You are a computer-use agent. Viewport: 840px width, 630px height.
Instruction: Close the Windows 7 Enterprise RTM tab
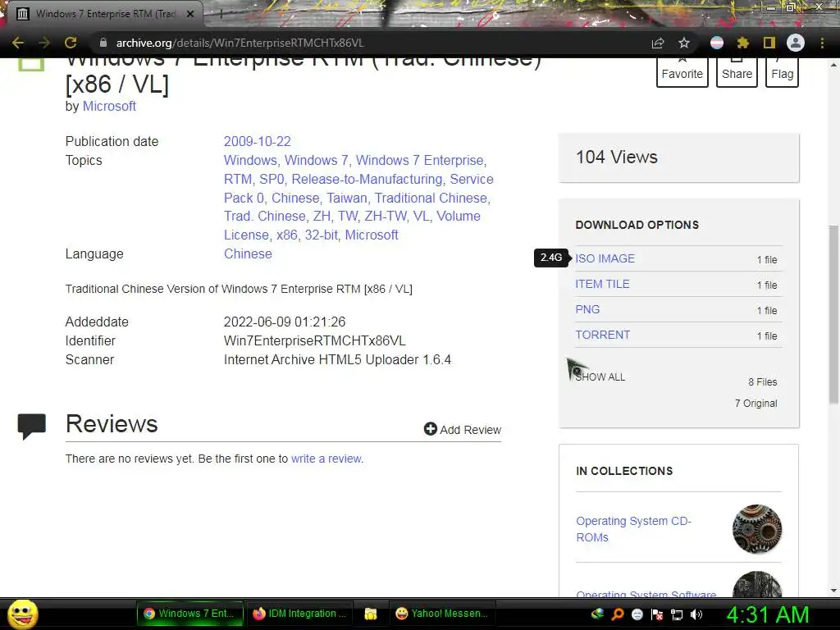[190, 14]
